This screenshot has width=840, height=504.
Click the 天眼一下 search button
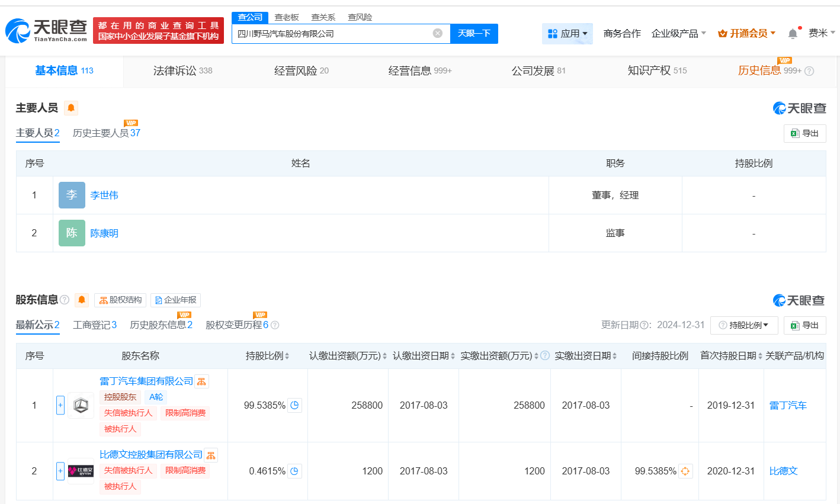[474, 34]
